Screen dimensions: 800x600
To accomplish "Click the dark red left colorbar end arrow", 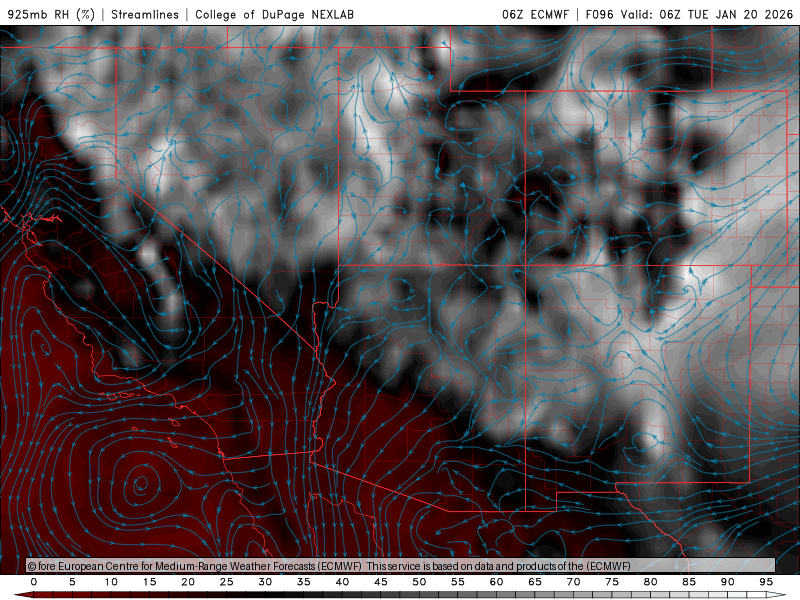I will pyautogui.click(x=23, y=595).
